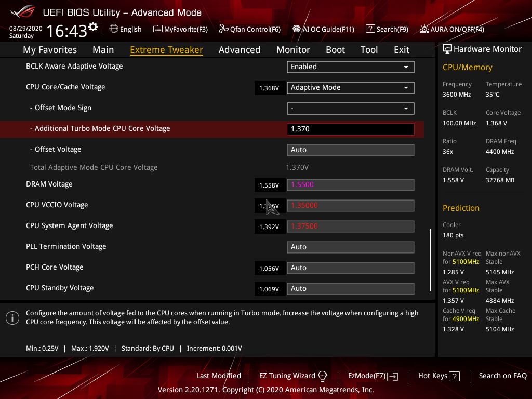
Task: Select DRAM Voltage label
Action: [x=49, y=184]
